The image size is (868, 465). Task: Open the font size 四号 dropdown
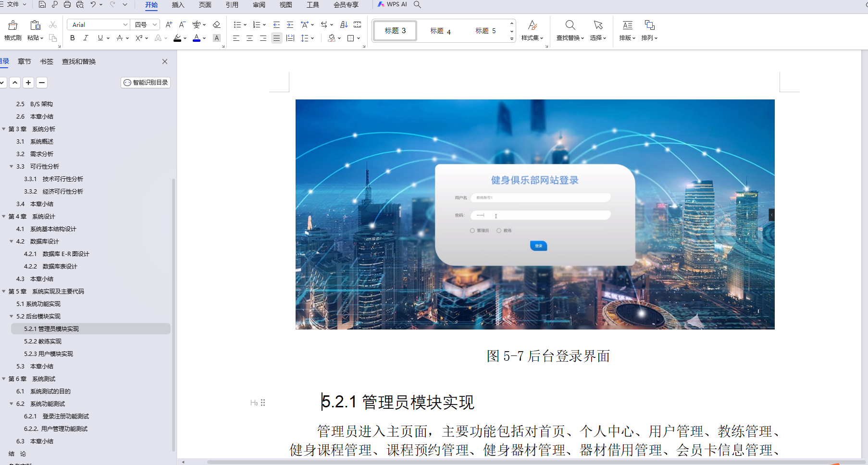point(155,24)
